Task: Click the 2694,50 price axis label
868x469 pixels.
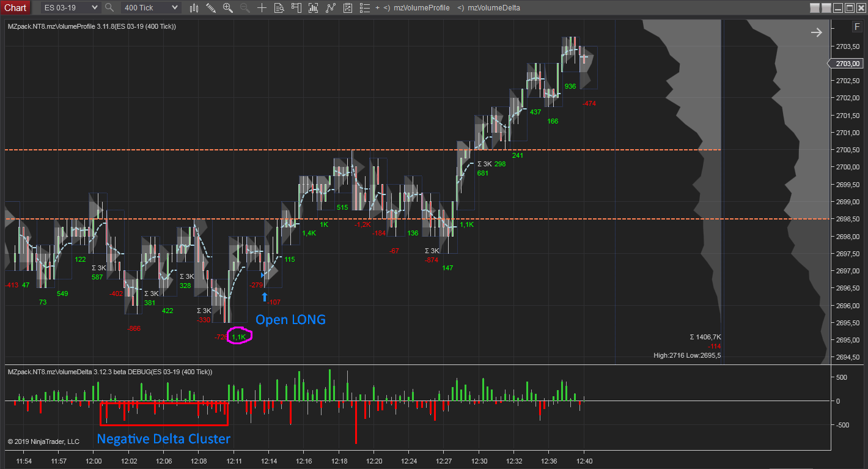Action: point(848,358)
